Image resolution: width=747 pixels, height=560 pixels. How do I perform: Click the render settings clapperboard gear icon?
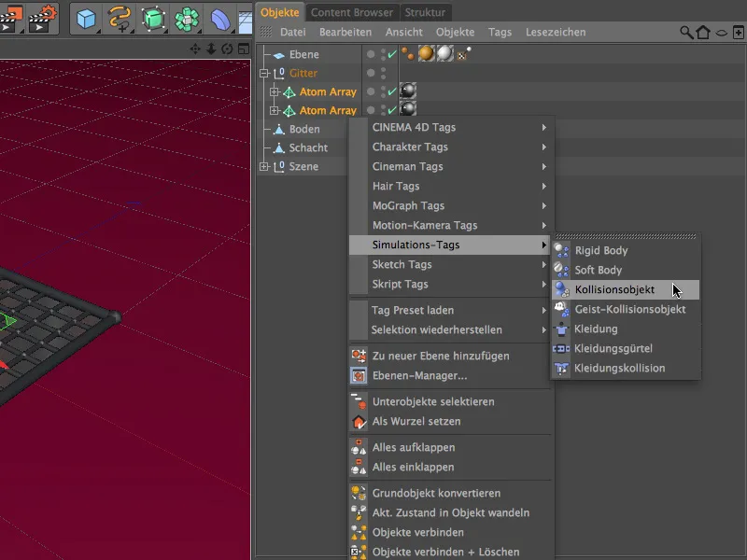(43, 18)
